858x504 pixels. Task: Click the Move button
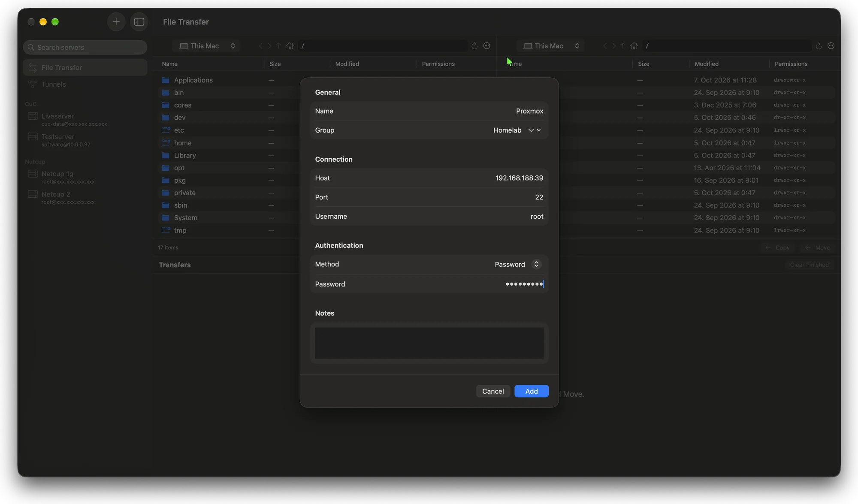pos(818,248)
